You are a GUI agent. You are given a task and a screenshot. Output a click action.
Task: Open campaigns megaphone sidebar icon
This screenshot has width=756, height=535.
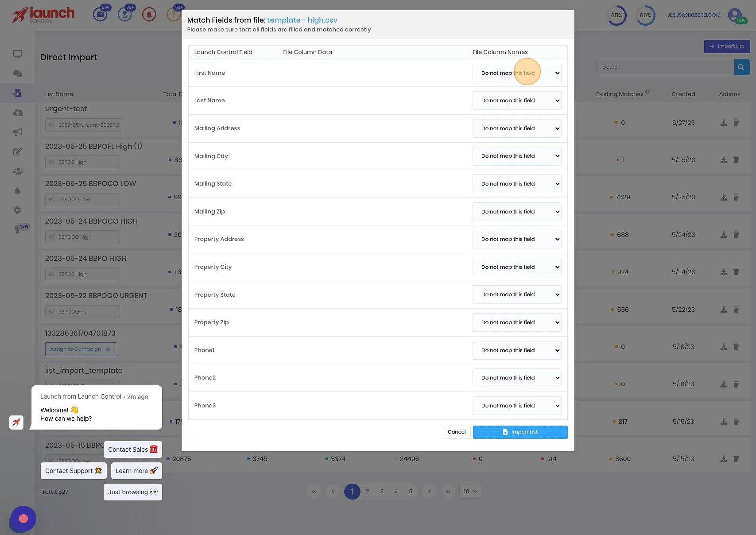pyautogui.click(x=18, y=132)
